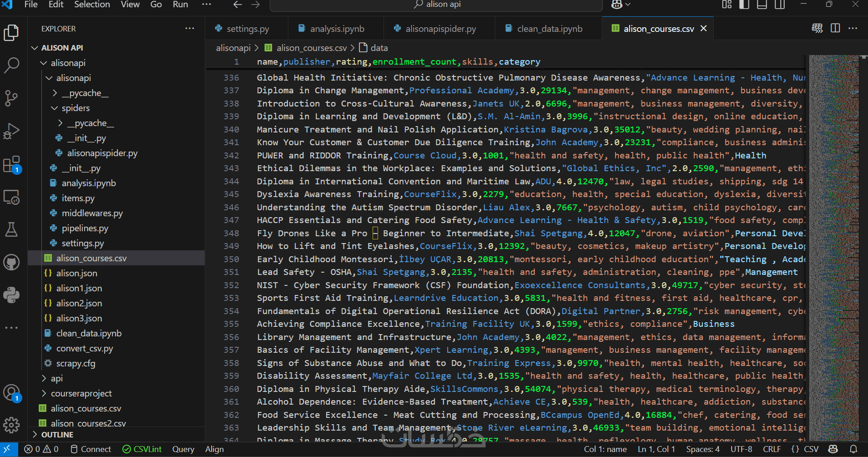This screenshot has height=457, width=868.
Task: Open scrapy.cfg in the explorer
Action: (76, 363)
